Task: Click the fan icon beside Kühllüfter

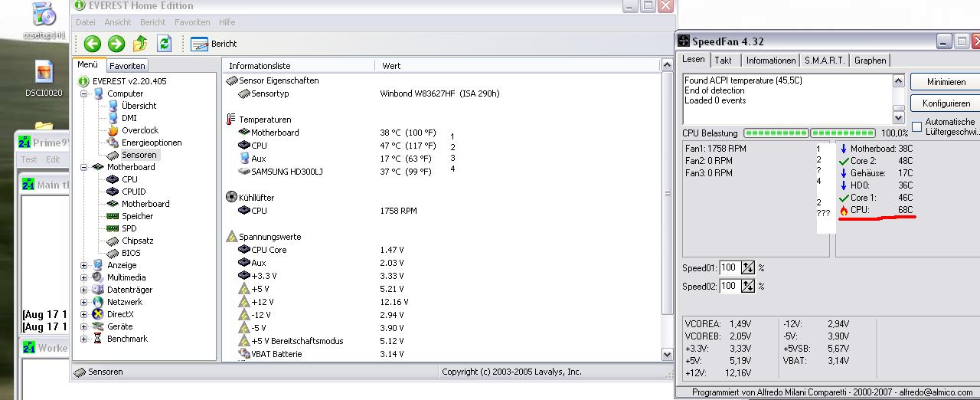Action: 232,197
